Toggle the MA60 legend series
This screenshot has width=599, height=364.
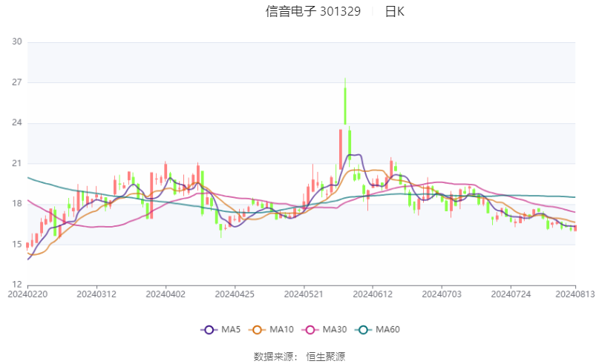377,330
